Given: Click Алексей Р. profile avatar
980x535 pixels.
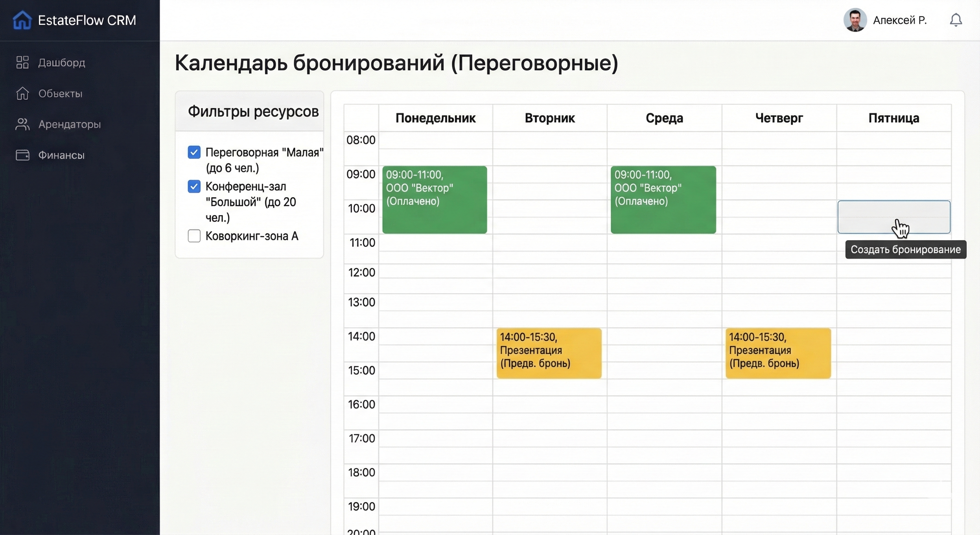Looking at the screenshot, I should click(x=855, y=20).
